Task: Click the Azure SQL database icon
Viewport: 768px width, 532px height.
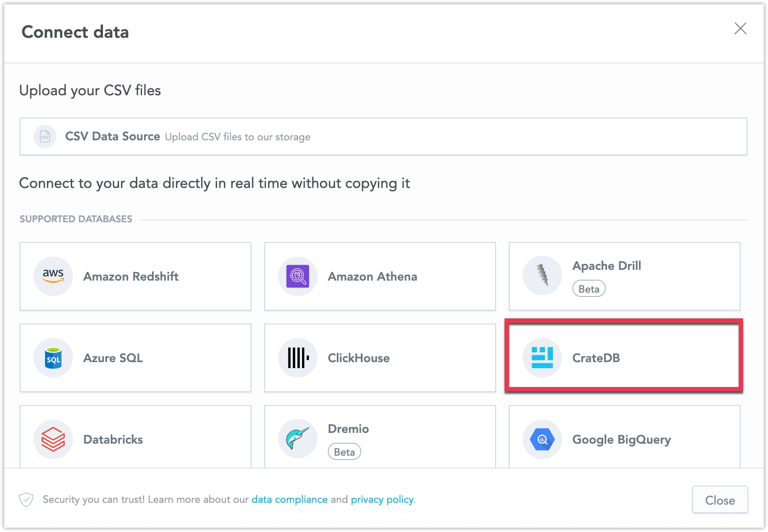Action: pos(53,357)
